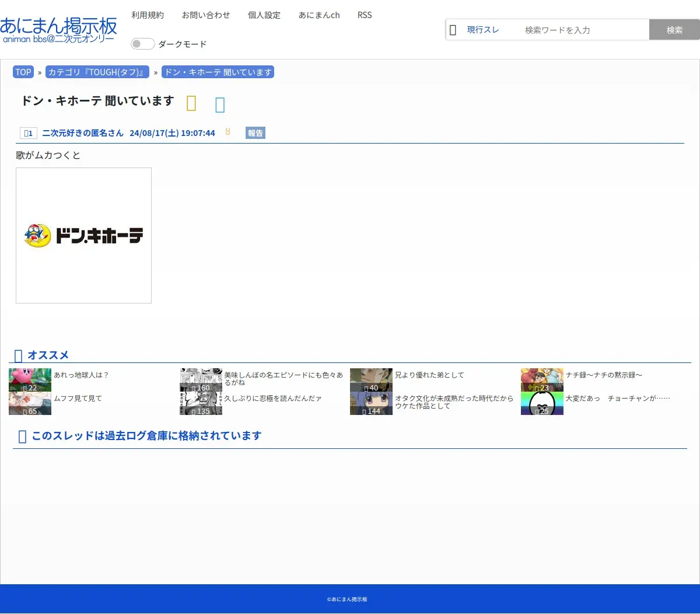The height and width of the screenshot is (614, 700).
Task: Open thumbnail with 135 comments
Action: pyautogui.click(x=201, y=403)
